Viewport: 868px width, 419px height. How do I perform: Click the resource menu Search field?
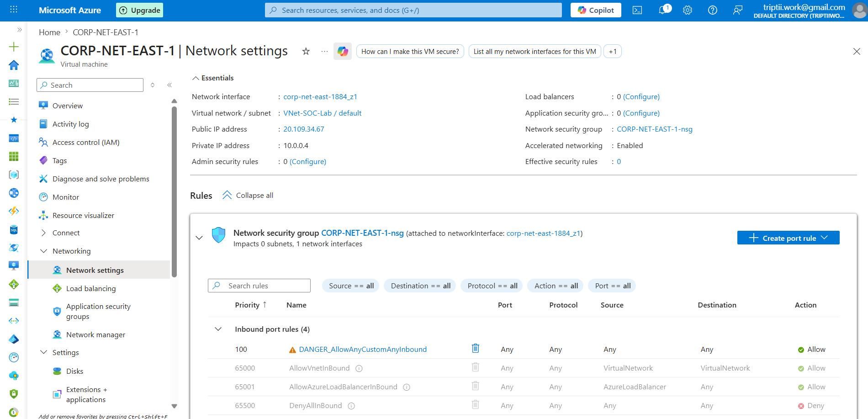90,85
